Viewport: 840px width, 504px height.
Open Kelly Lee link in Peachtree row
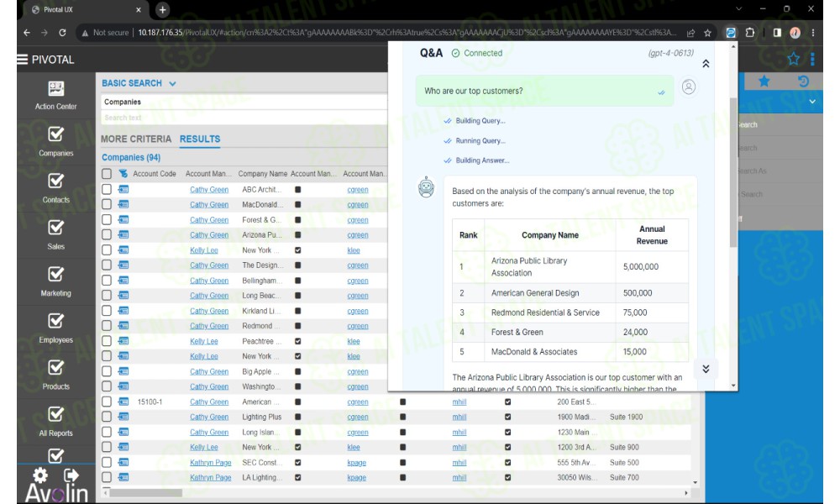click(203, 341)
